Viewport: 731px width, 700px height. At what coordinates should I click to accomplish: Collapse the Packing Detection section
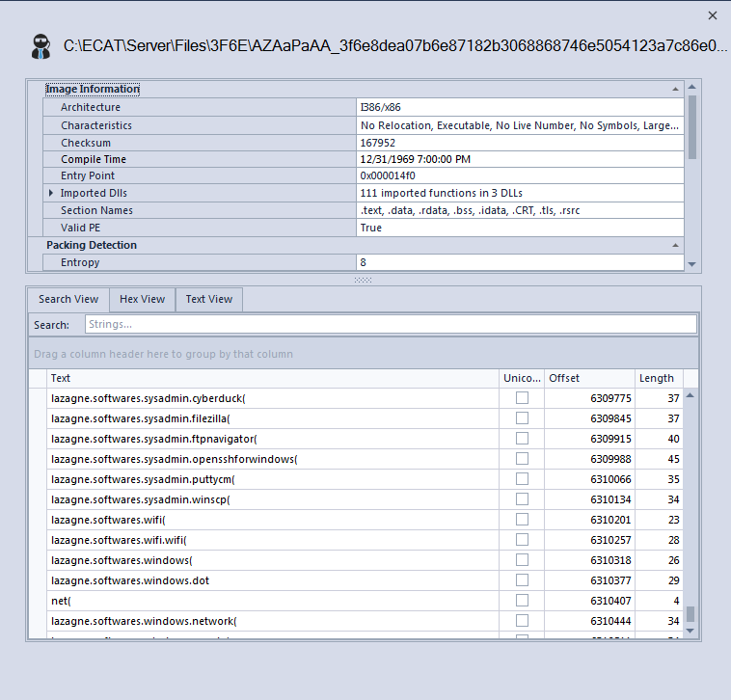click(675, 246)
